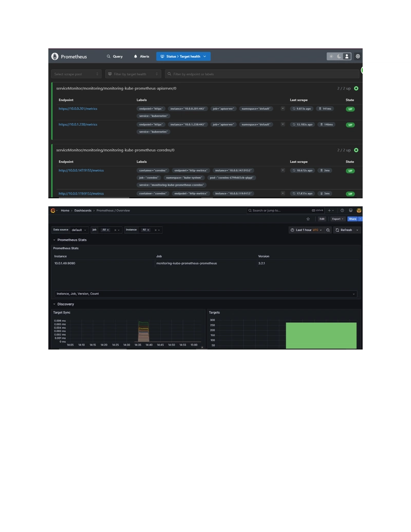Click the 141ms scrape duration badge
The image size is (411, 532).
point(325,108)
